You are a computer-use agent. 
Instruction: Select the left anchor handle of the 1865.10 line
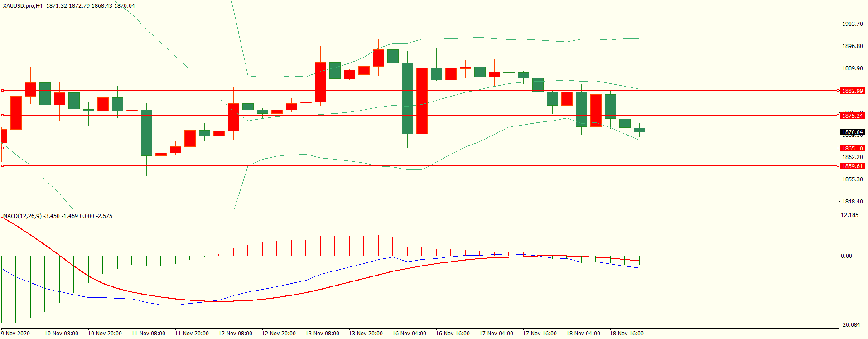2,148
